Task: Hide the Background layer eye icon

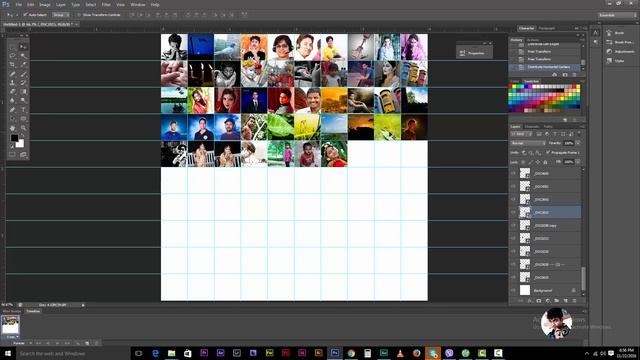Action: 513,290
